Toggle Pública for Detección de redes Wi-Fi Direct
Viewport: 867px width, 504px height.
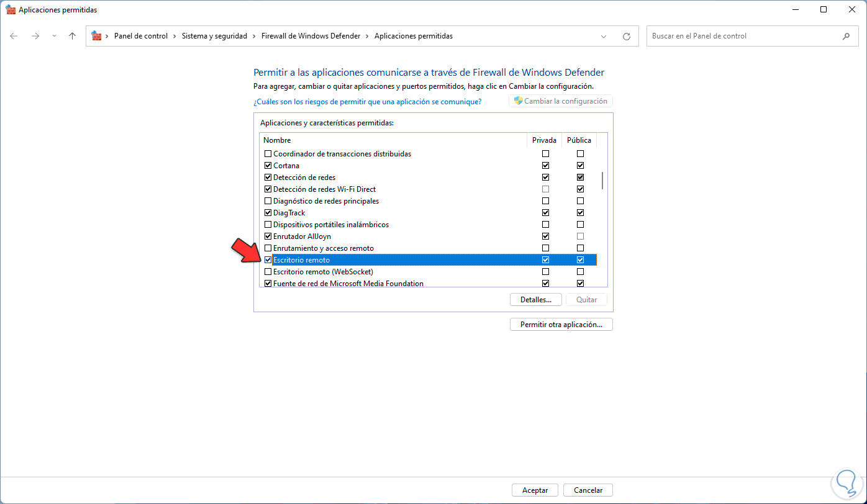click(580, 189)
